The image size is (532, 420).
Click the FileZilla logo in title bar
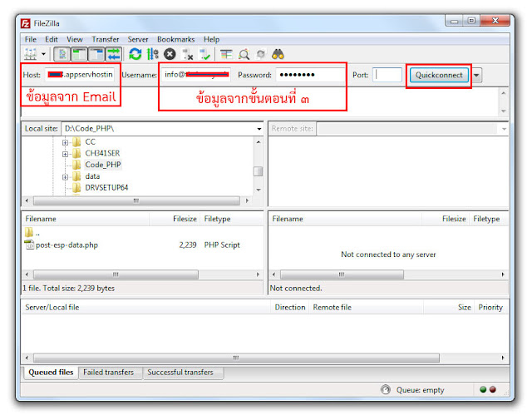[26, 23]
